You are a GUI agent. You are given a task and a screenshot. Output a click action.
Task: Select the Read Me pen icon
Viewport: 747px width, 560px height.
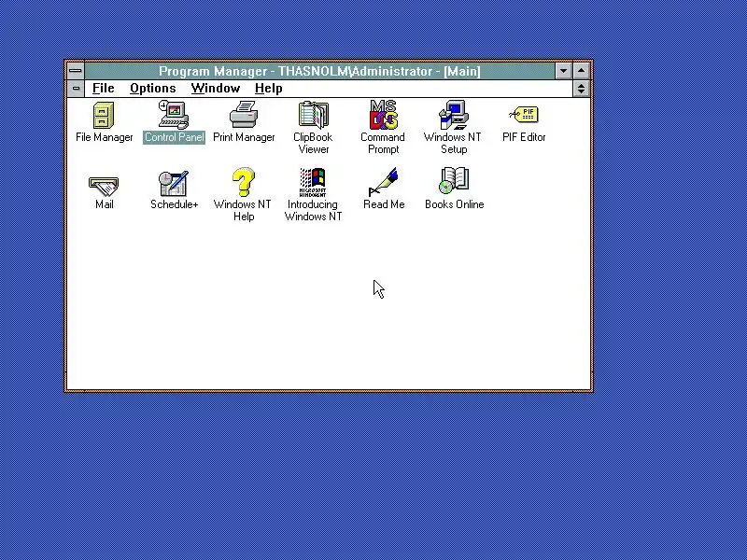pyautogui.click(x=384, y=182)
